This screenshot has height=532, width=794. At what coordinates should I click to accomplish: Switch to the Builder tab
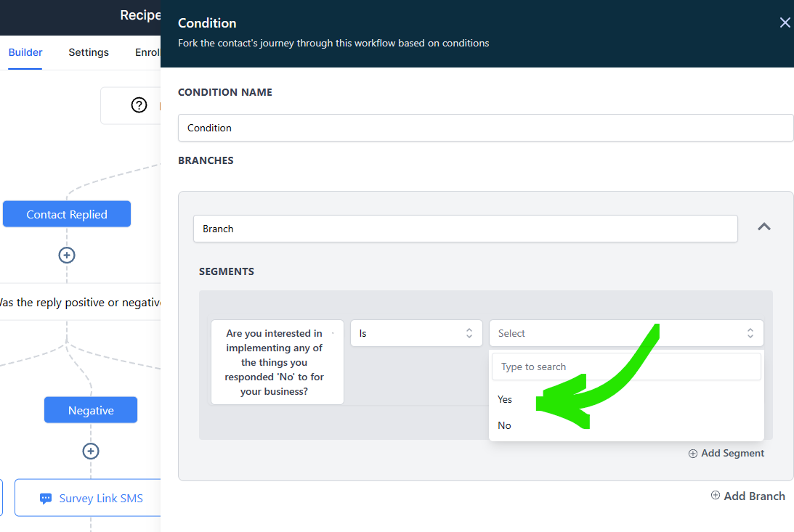25,52
